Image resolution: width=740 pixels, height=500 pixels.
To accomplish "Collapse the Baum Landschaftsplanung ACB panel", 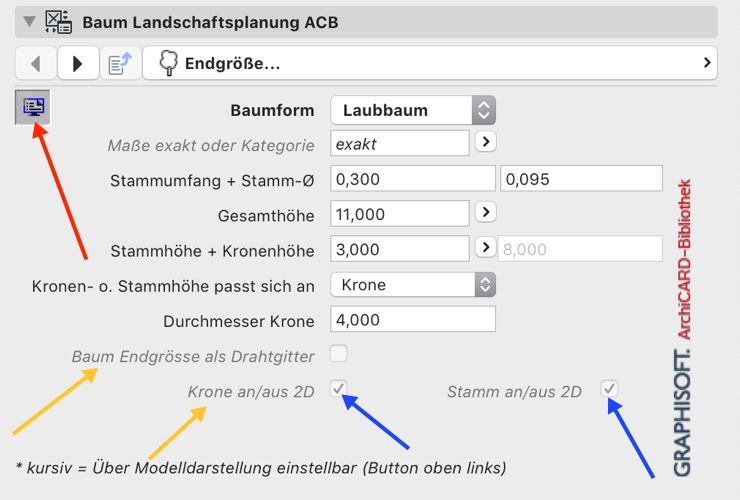I will point(29,21).
